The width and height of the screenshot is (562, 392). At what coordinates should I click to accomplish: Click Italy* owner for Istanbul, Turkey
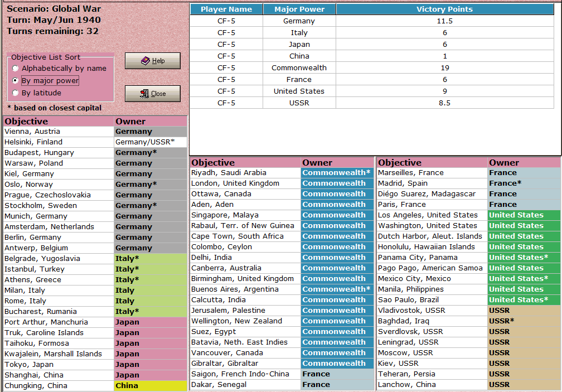click(151, 269)
